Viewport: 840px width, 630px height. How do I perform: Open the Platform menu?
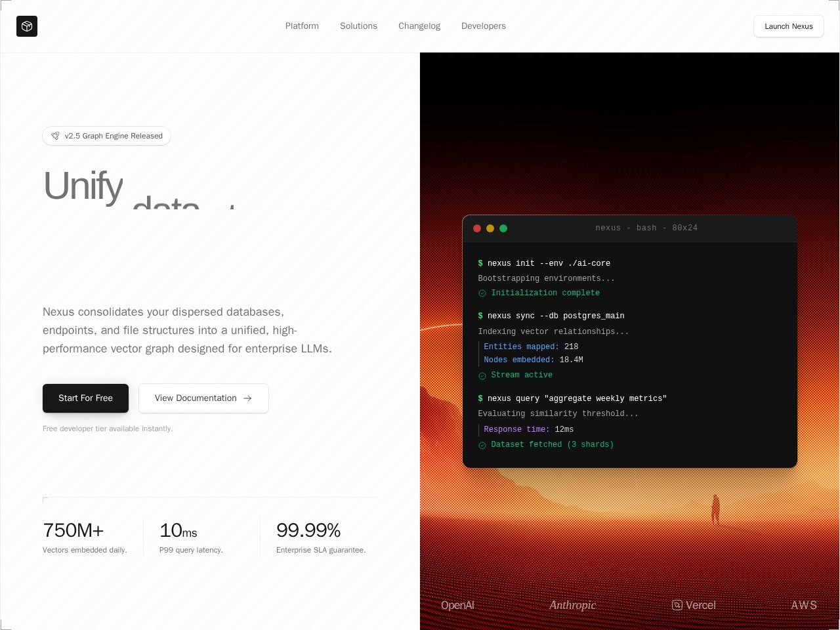pos(302,26)
